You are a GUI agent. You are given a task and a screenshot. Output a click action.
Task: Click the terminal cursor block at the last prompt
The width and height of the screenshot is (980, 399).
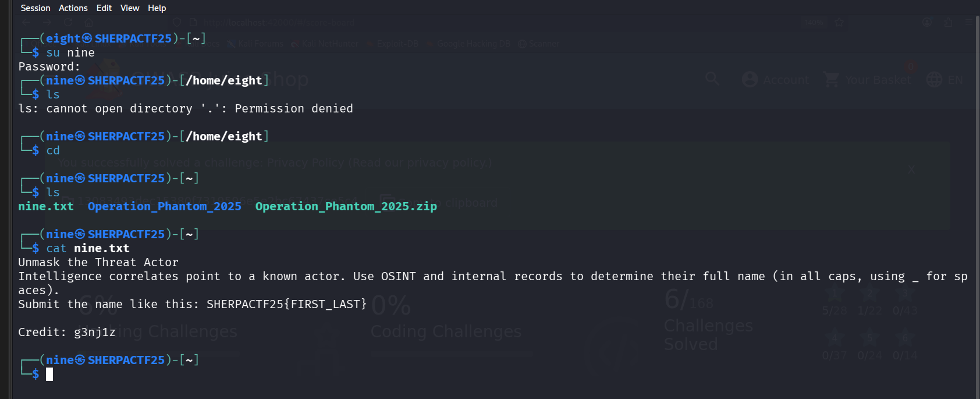49,374
